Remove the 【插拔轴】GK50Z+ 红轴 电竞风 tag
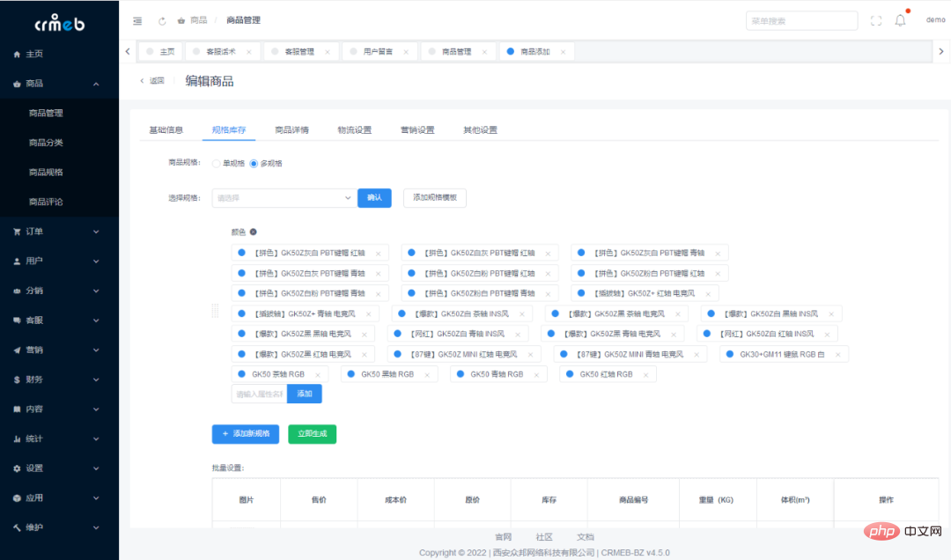Screen dimensions: 951x560 [x=708, y=294]
